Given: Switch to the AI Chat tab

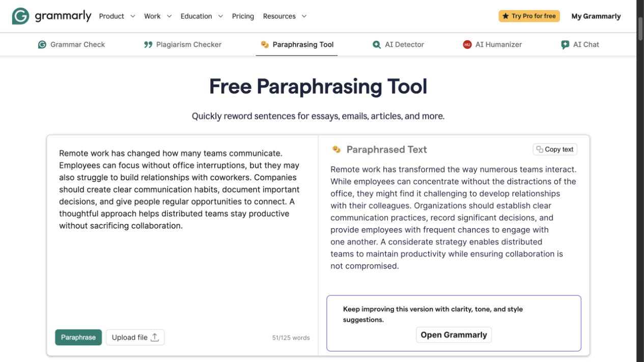Looking at the screenshot, I should coord(580,45).
